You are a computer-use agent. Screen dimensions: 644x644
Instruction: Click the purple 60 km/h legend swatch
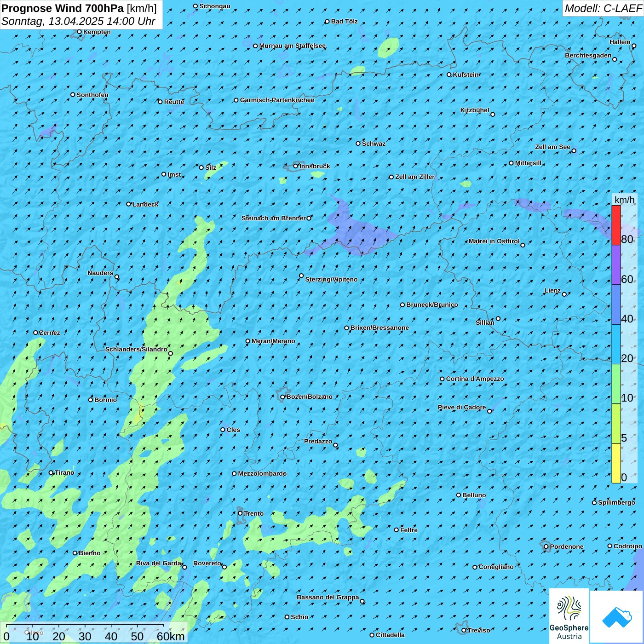(x=616, y=265)
